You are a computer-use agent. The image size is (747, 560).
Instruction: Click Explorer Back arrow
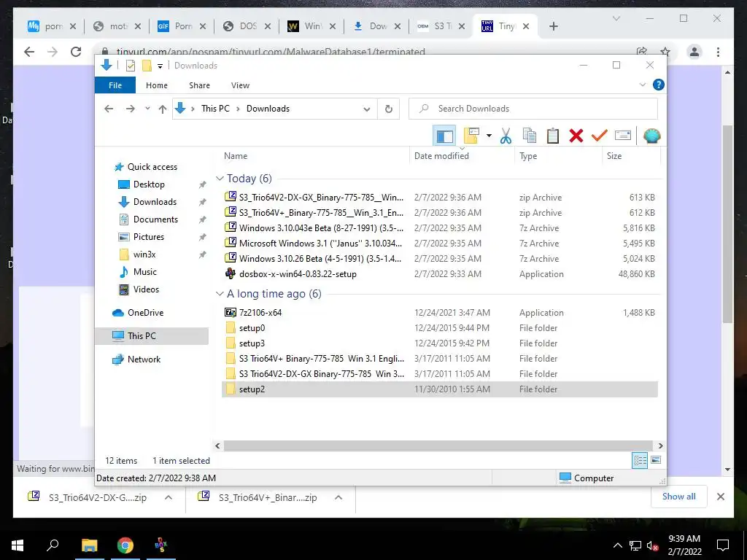[x=109, y=109]
